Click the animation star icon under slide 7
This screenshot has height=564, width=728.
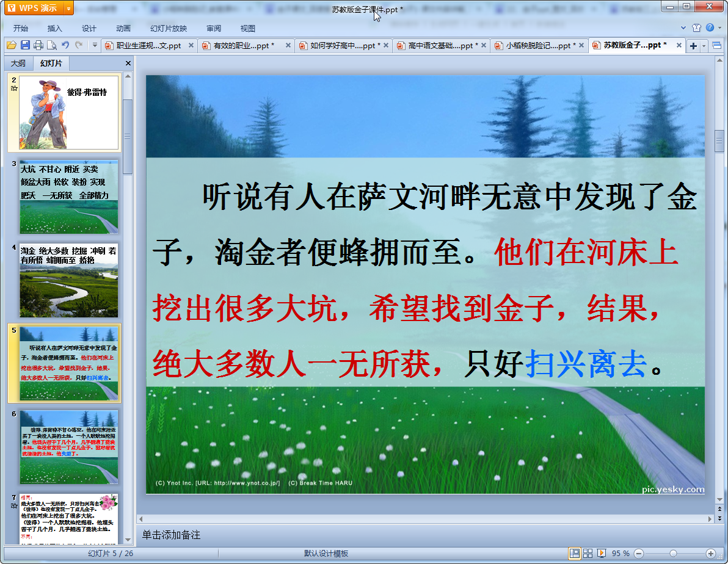point(14,505)
